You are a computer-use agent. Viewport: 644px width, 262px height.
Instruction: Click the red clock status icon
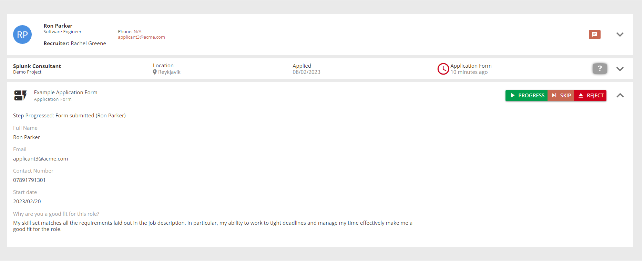tap(443, 69)
